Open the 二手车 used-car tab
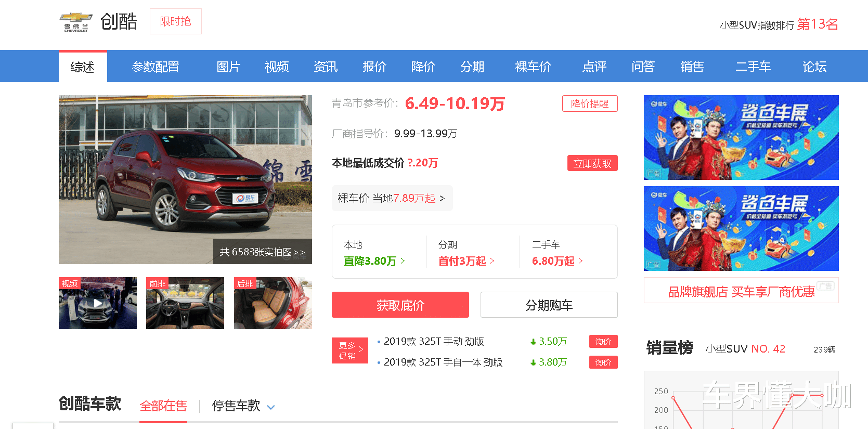The height and width of the screenshot is (429, 868). tap(753, 67)
